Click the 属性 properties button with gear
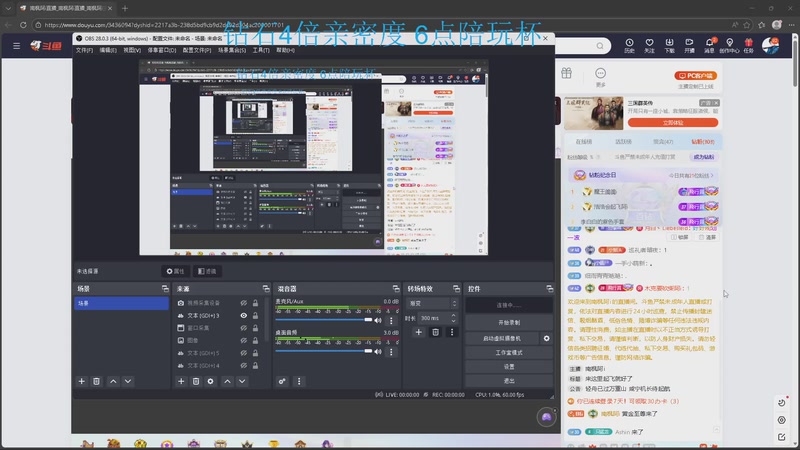The image size is (800, 450). (x=176, y=271)
